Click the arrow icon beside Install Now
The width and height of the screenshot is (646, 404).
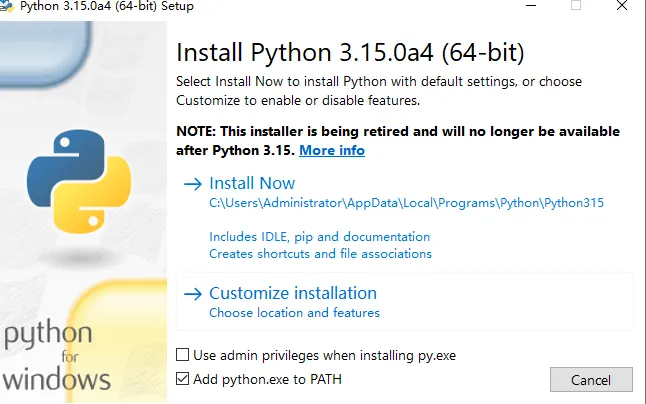pyautogui.click(x=192, y=184)
